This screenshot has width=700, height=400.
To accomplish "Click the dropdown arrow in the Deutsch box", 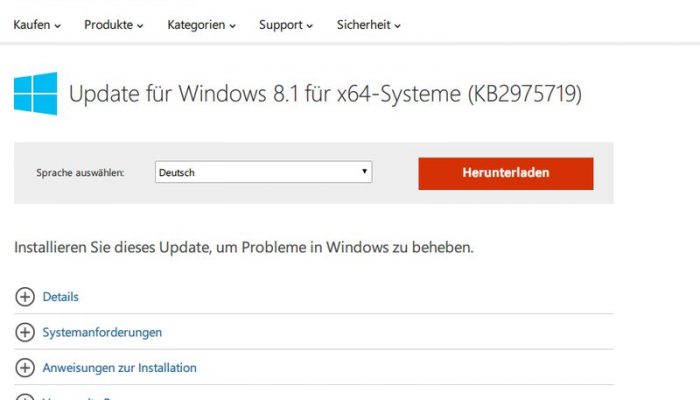I will click(x=364, y=171).
